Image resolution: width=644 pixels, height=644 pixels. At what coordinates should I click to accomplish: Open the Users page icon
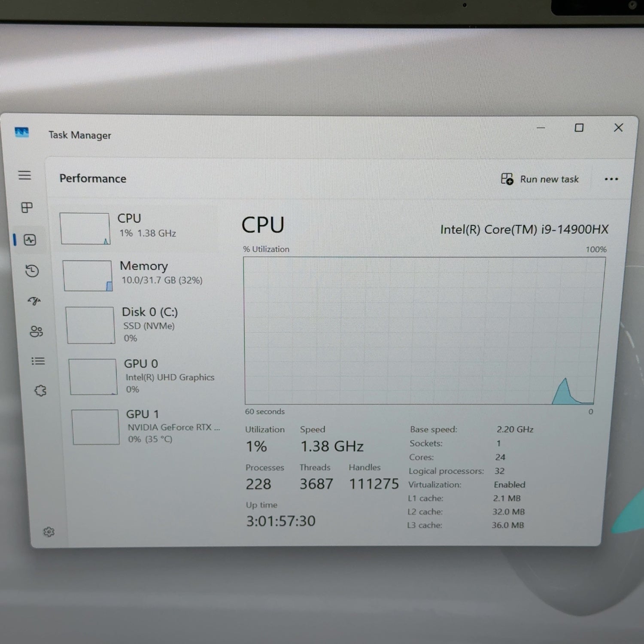point(36,331)
